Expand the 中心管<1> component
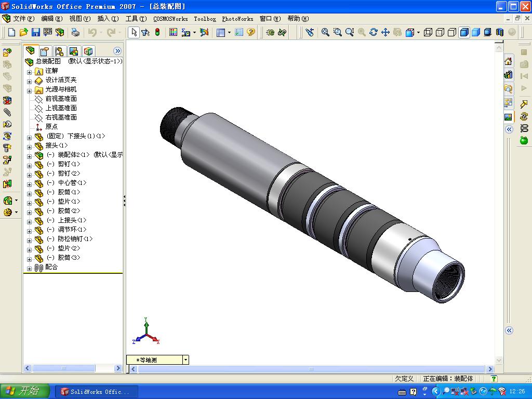Image resolution: width=532 pixels, height=399 pixels. [29, 184]
